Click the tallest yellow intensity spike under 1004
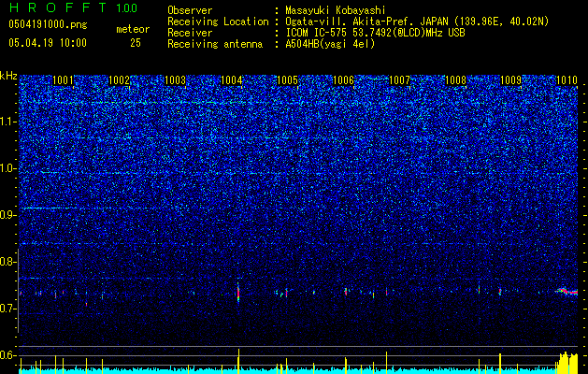Image resolution: width=588 pixels, height=374 pixels. [238, 361]
